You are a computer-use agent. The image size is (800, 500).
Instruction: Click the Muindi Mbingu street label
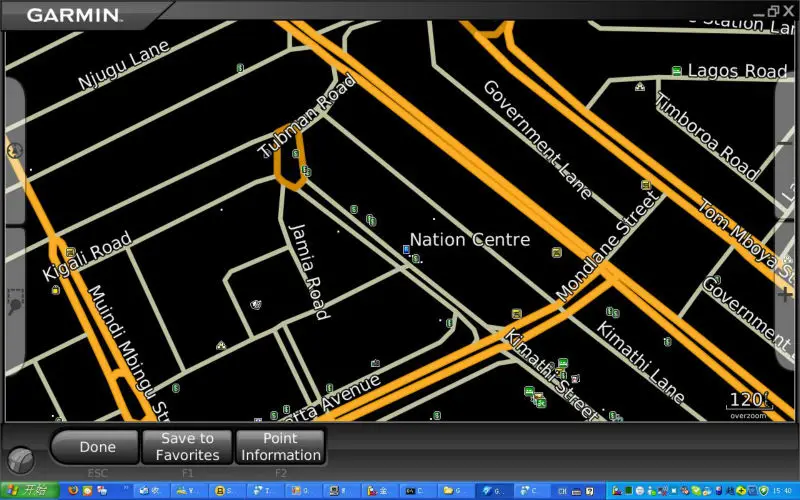[x=130, y=352]
